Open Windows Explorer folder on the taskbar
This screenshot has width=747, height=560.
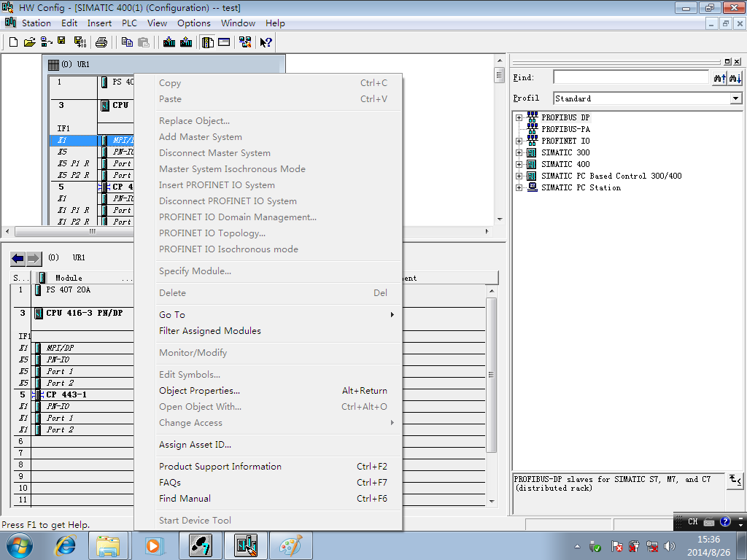108,545
